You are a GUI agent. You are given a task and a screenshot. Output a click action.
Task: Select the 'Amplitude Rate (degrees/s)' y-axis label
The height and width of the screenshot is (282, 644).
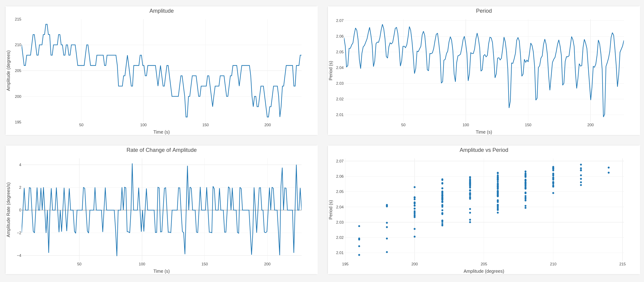[9, 210]
